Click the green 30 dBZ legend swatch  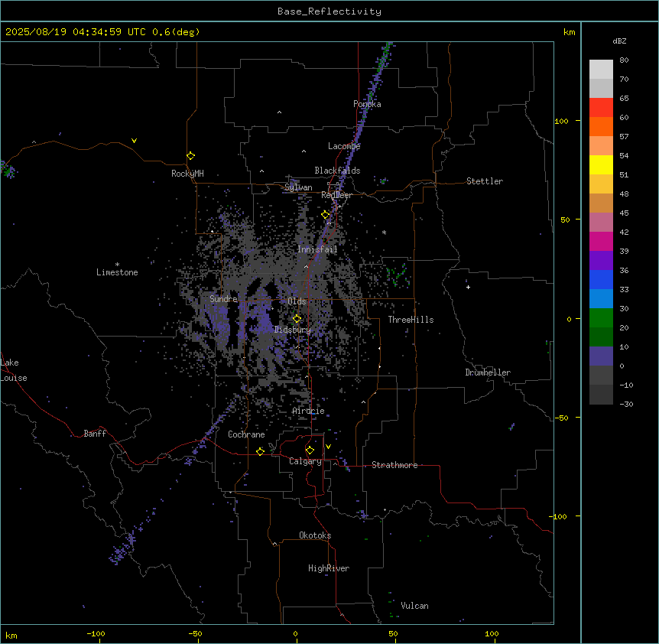click(601, 318)
